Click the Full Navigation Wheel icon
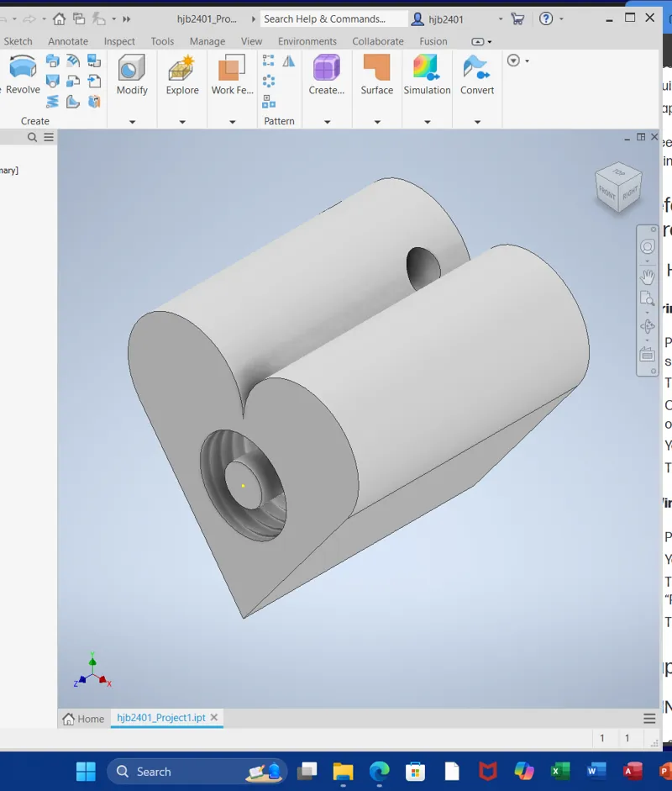Image resolution: width=672 pixels, height=791 pixels. pyautogui.click(x=648, y=246)
